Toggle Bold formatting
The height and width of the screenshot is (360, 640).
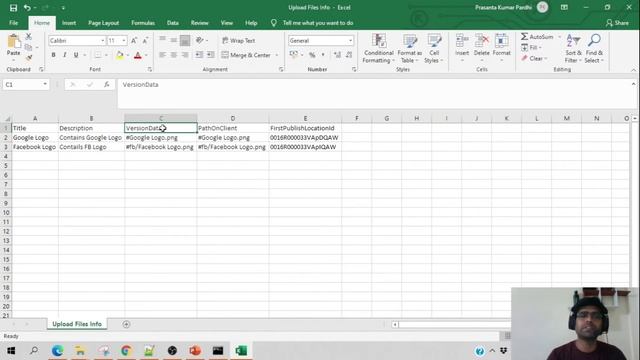(53, 55)
